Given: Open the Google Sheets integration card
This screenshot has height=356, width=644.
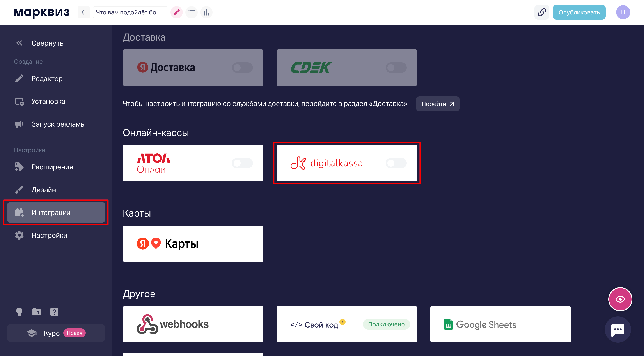Looking at the screenshot, I should pos(500,324).
